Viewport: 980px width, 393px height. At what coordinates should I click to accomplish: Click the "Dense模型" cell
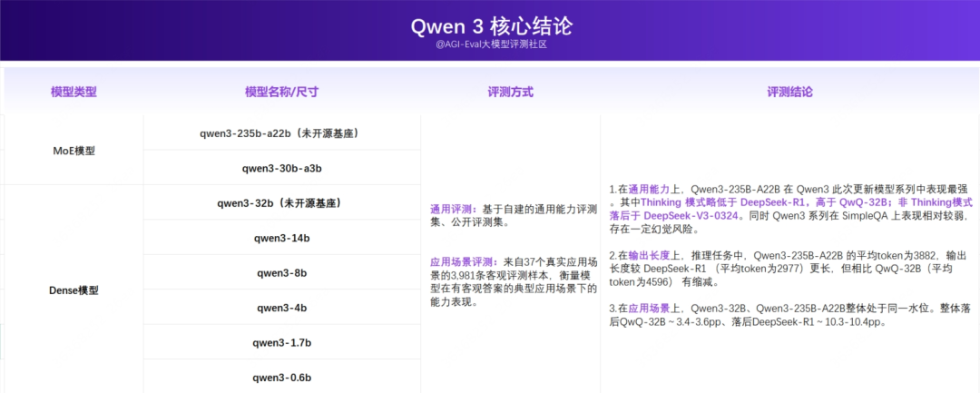point(73,290)
